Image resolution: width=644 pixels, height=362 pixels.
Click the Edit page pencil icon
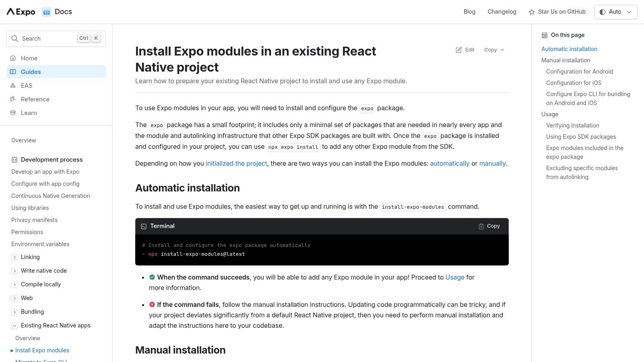coord(459,50)
